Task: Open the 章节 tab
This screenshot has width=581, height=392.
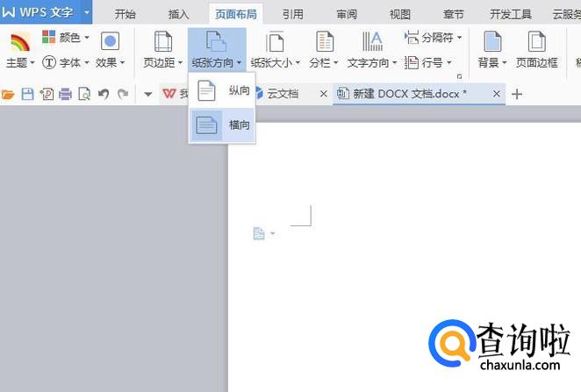Action: [x=454, y=14]
